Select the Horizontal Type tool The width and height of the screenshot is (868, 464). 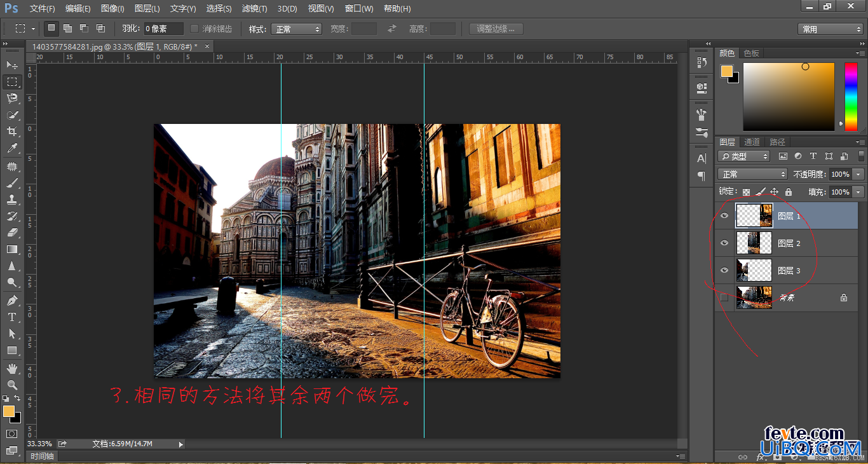tap(12, 317)
